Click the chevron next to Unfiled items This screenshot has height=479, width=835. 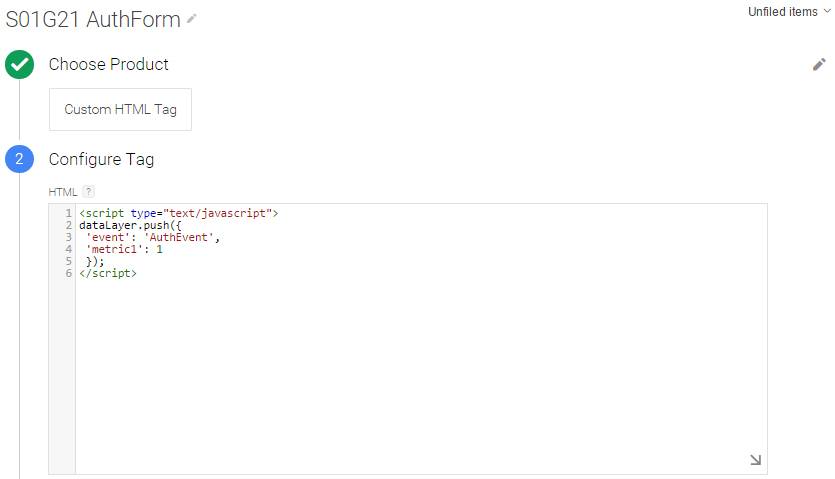pyautogui.click(x=826, y=11)
